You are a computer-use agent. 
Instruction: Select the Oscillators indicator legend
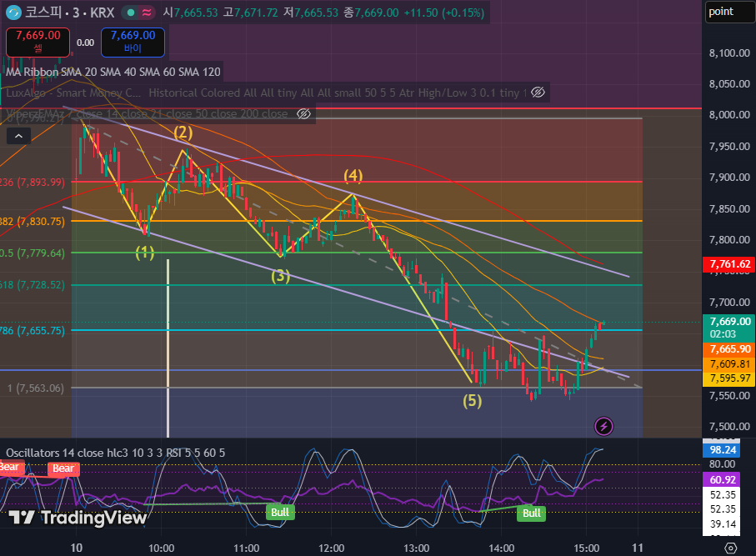[115, 453]
